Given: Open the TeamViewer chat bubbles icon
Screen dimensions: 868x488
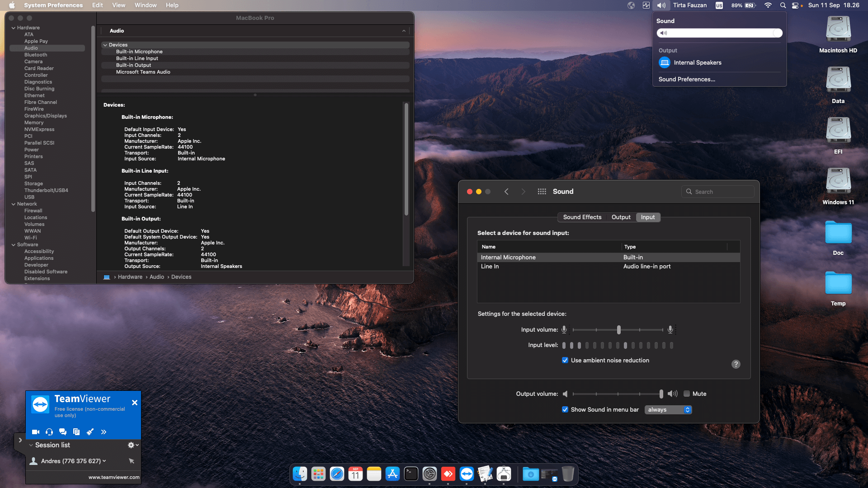Looking at the screenshot, I should click(63, 432).
